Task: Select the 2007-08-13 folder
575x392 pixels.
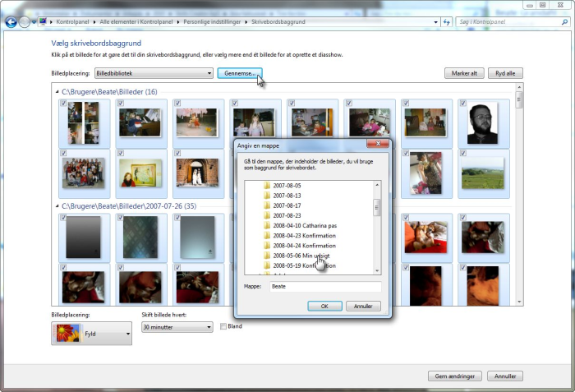Action: (289, 196)
